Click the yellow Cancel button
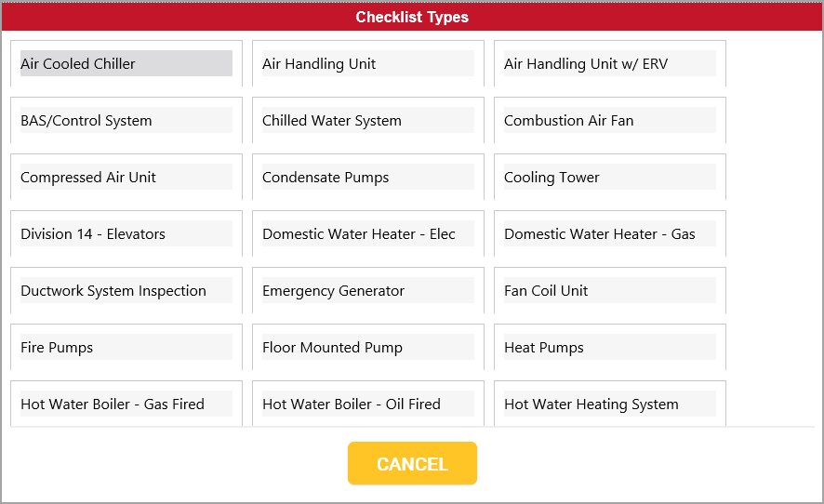This screenshot has width=824, height=504. (x=412, y=464)
